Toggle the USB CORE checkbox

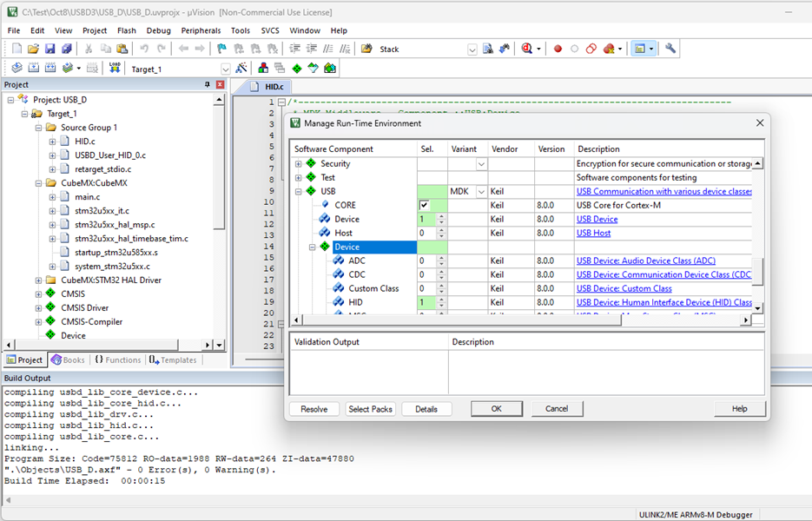(x=424, y=205)
